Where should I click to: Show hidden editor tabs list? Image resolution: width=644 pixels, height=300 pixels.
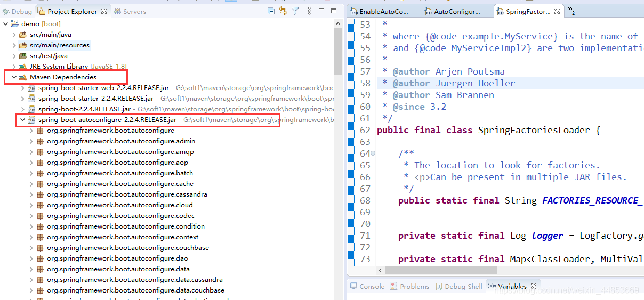[x=570, y=11]
